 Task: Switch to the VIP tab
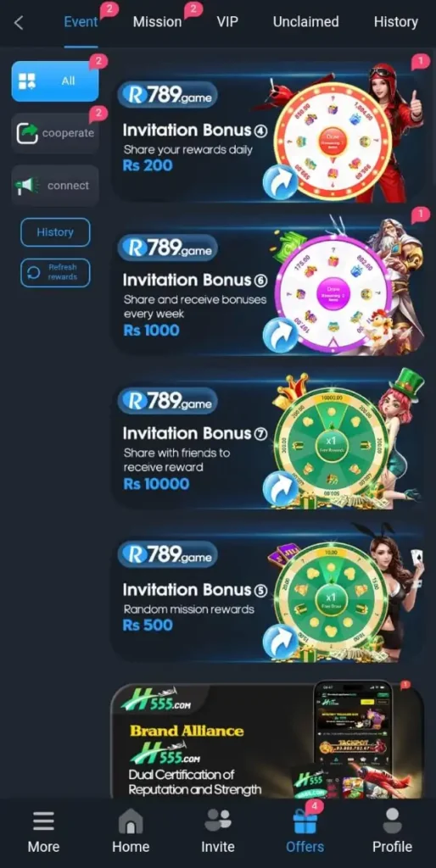pos(227,22)
